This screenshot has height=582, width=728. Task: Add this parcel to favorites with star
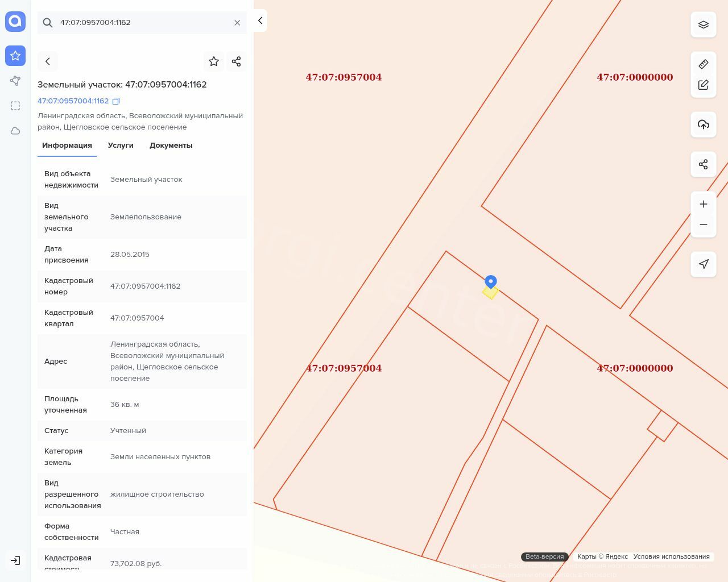[x=214, y=61]
